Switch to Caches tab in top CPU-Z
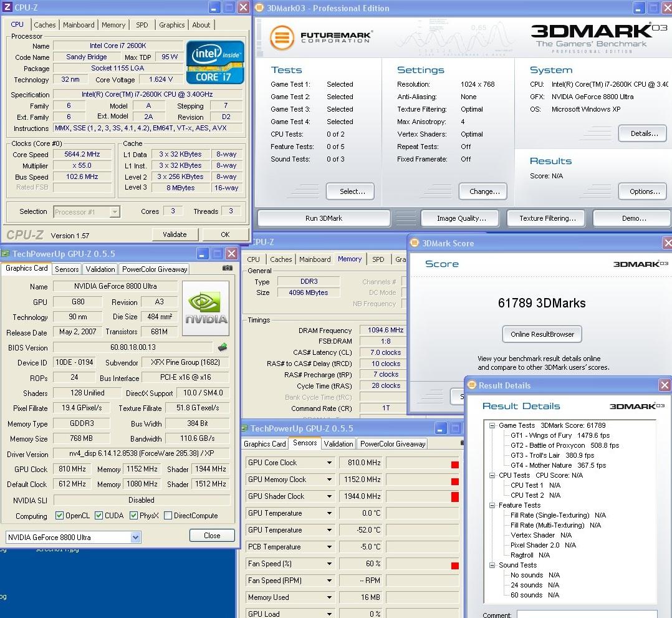 click(x=45, y=25)
